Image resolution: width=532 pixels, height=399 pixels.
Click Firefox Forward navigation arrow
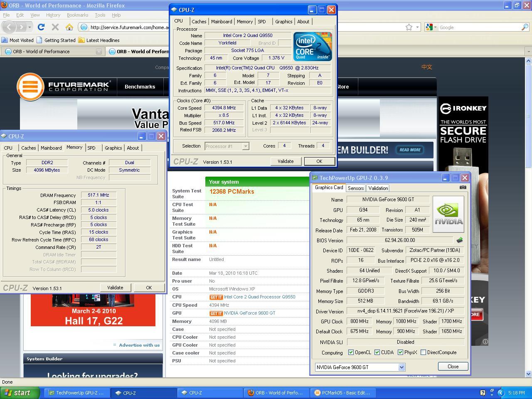pos(21,27)
